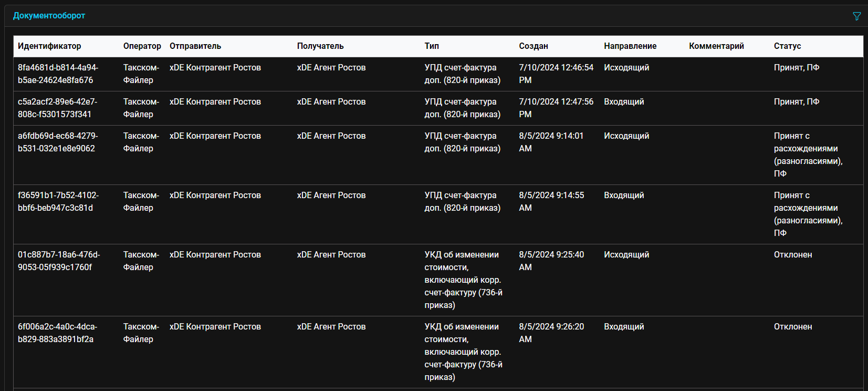Sort by Отправитель column header

tap(195, 46)
